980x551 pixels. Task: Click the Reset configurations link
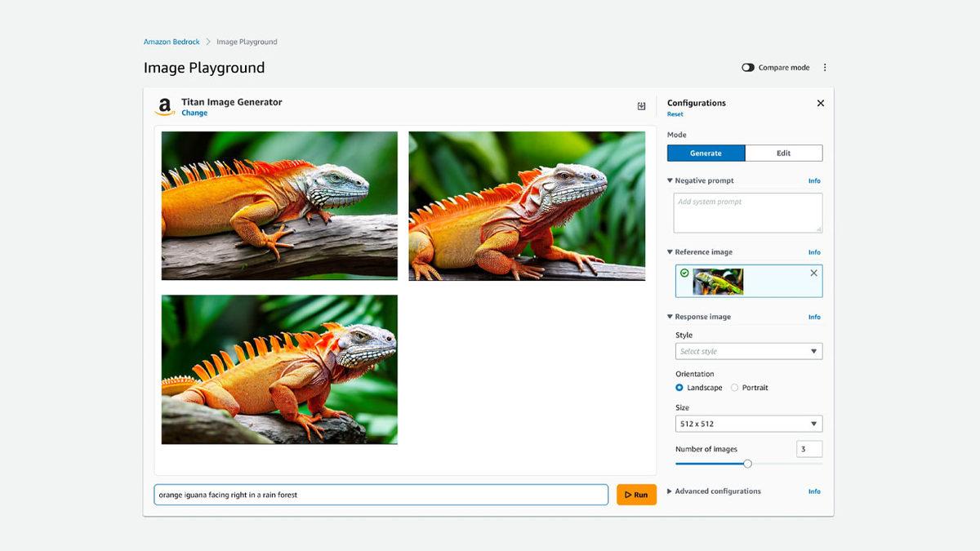[x=675, y=113]
